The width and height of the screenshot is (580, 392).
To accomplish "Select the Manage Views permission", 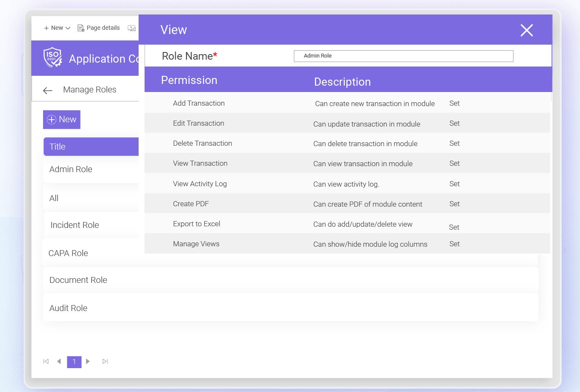I will tap(196, 244).
